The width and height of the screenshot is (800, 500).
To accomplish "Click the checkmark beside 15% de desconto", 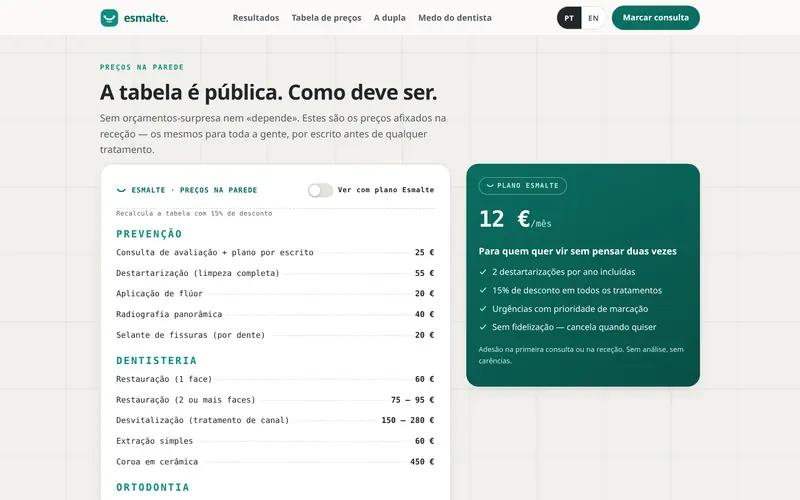I will tap(483, 290).
